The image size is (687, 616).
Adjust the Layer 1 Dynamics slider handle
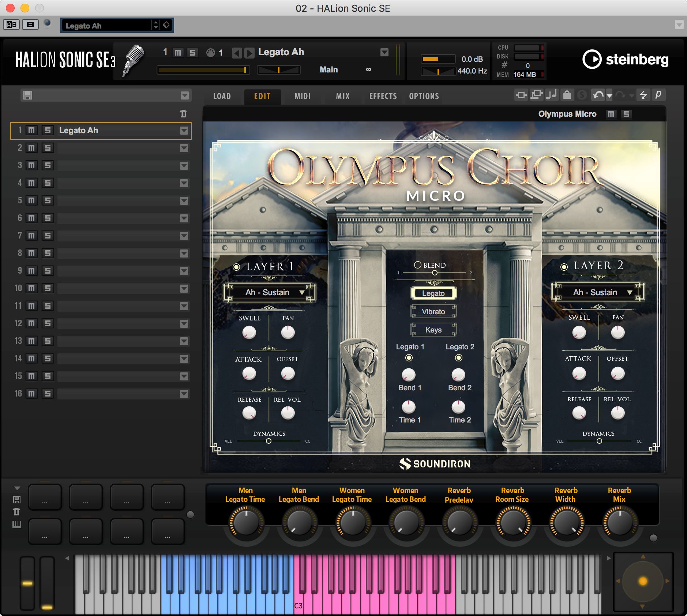tap(269, 441)
